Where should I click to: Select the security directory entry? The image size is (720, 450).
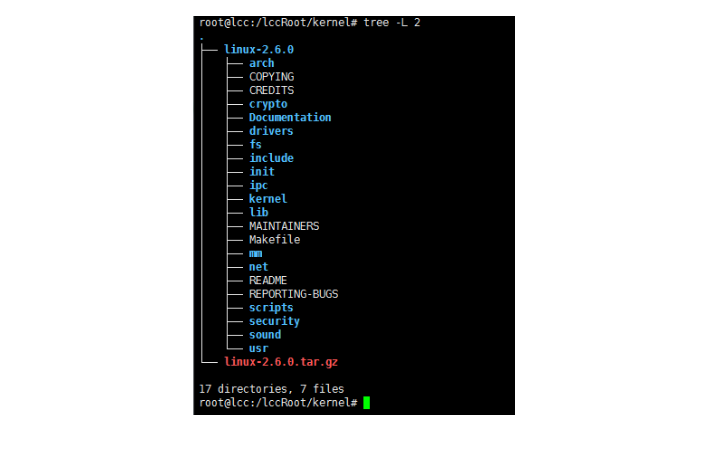[274, 321]
